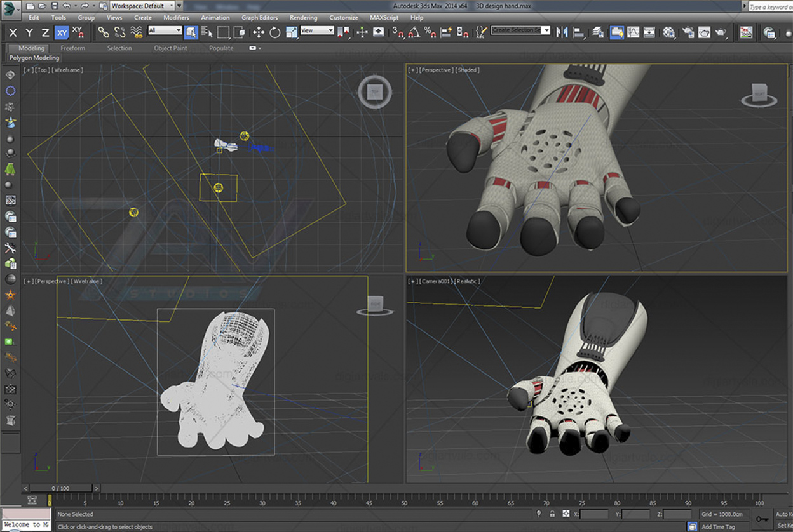Screen dimensions: 793x532
Task: Open the Material Editor teapot icon
Action: tap(668, 31)
